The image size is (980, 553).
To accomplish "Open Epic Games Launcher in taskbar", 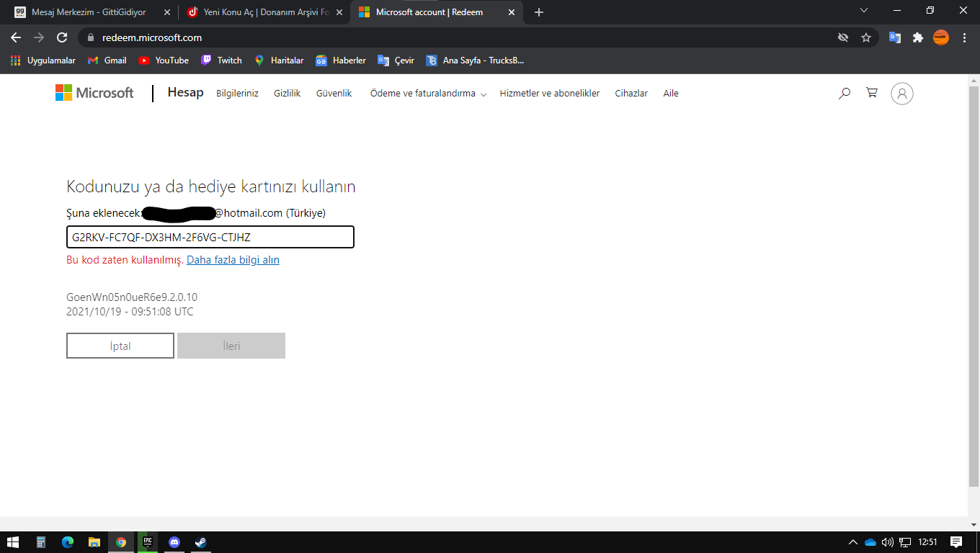I will (x=147, y=541).
